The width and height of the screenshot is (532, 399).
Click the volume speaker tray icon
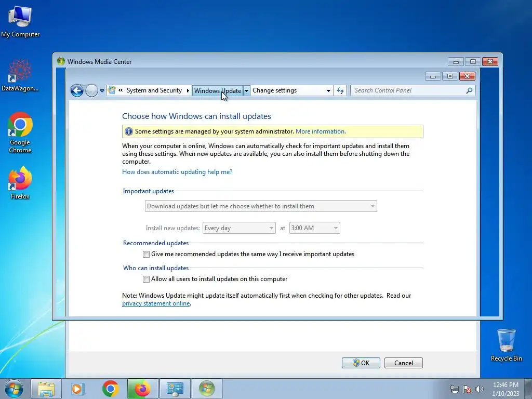(x=480, y=389)
